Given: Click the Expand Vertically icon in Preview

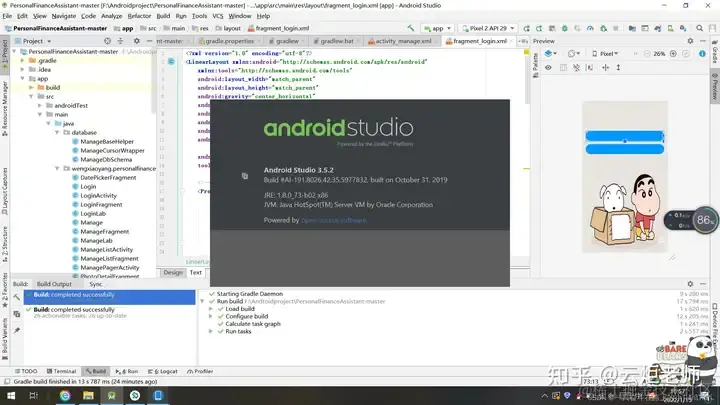Looking at the screenshot, I should 619,68.
